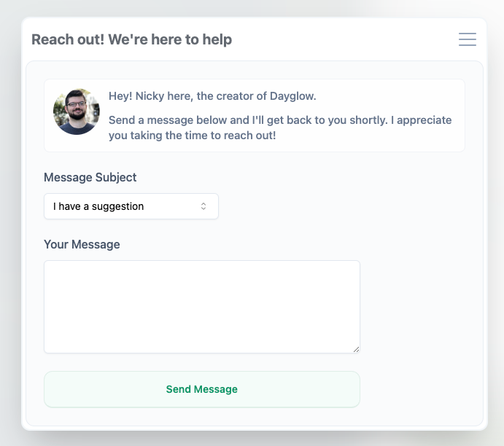Click Nicky's avatar photo

(x=77, y=111)
